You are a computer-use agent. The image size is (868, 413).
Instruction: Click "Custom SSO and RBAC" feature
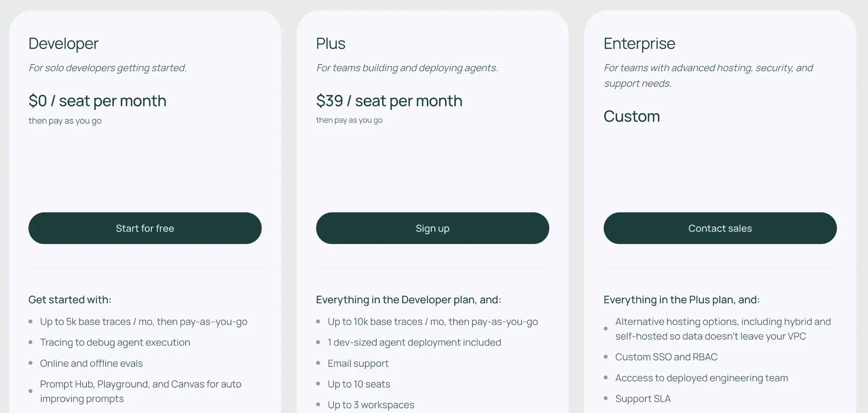click(666, 357)
